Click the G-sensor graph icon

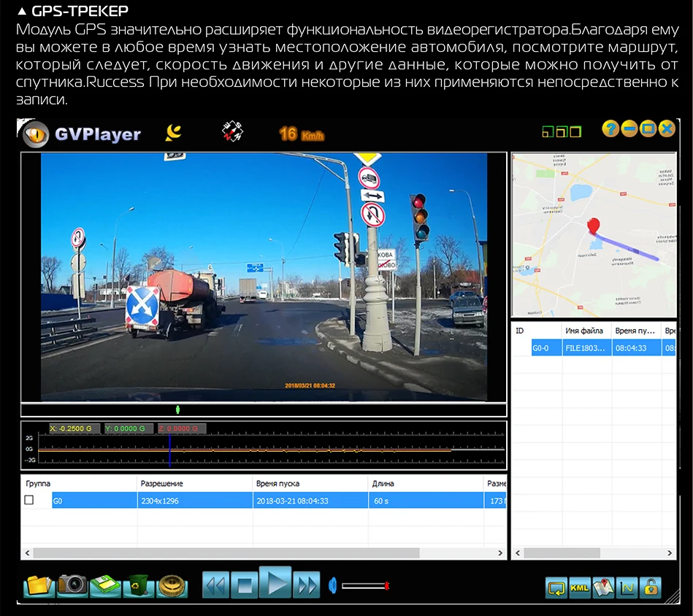point(627,588)
